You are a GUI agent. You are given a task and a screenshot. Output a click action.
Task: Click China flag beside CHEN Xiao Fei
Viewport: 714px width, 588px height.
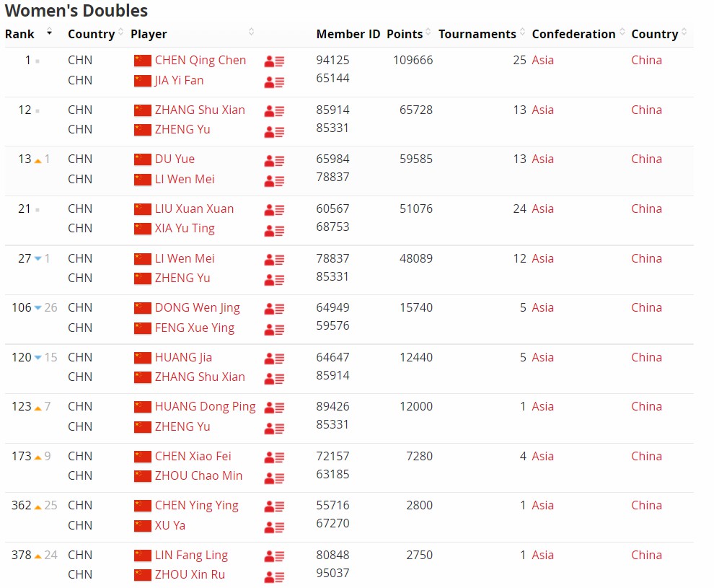click(143, 457)
